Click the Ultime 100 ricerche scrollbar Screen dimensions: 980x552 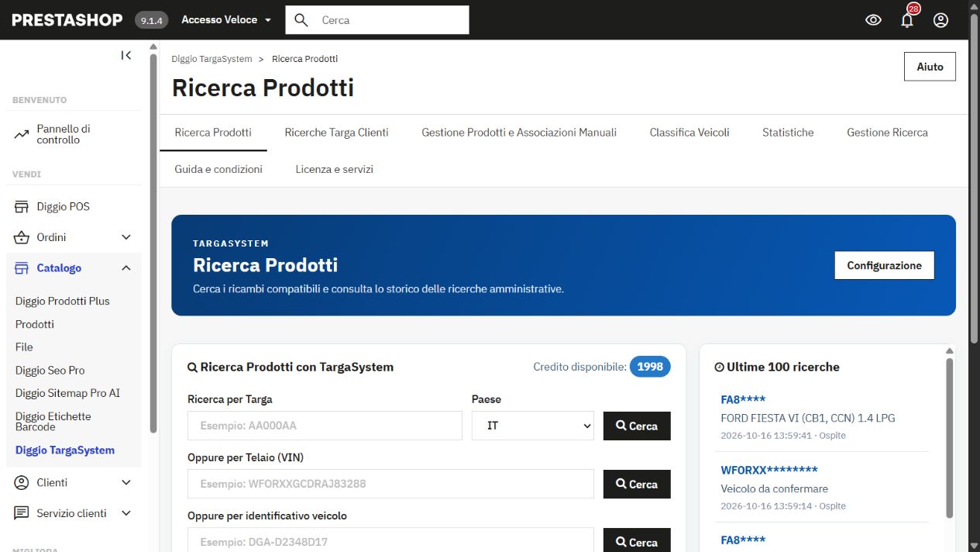[x=950, y=438]
